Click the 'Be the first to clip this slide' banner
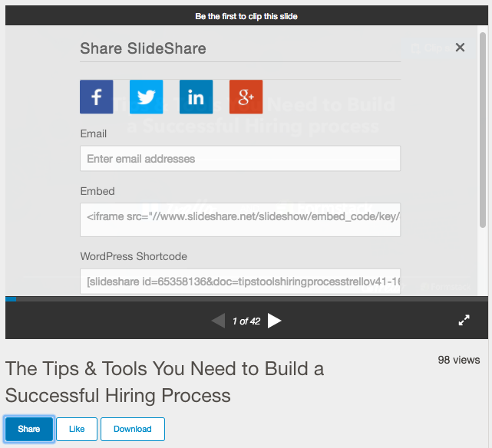Image resolution: width=492 pixels, height=448 pixels. [x=246, y=16]
